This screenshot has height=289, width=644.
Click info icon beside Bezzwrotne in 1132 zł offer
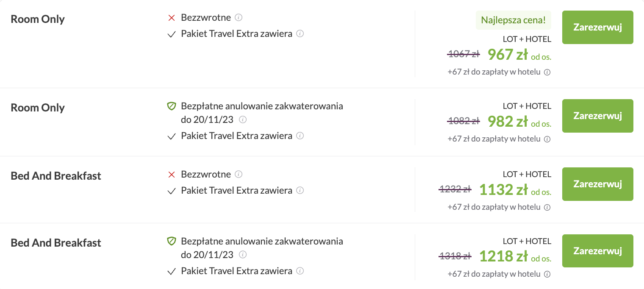click(239, 174)
